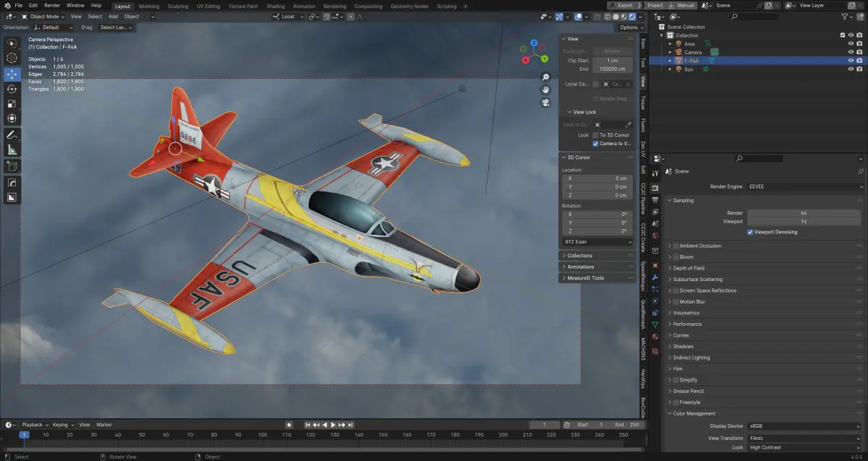Image resolution: width=868 pixels, height=461 pixels.
Task: Enable Ambient Occlusion checkbox
Action: pyautogui.click(x=676, y=246)
